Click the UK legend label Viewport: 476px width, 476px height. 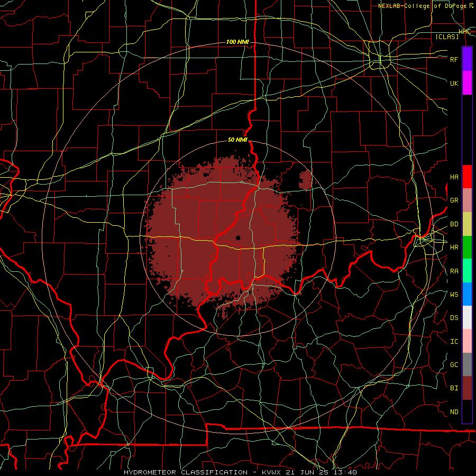[454, 83]
